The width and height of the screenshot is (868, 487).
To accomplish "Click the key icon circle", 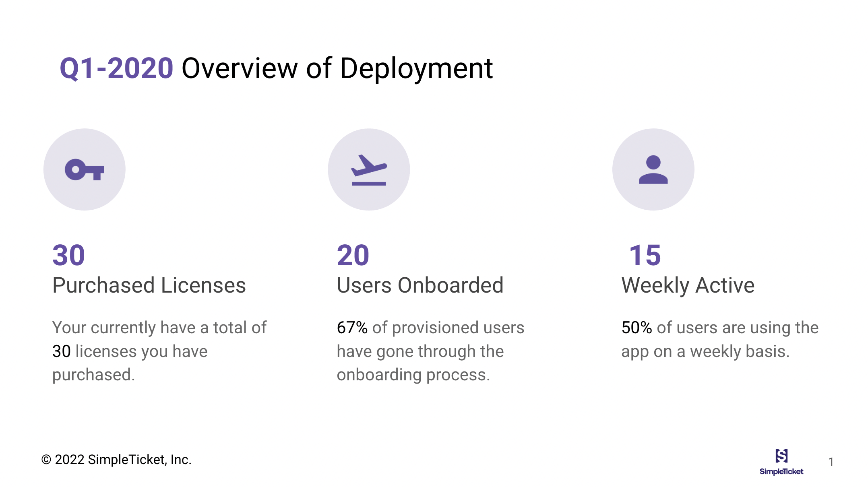I will pyautogui.click(x=85, y=169).
